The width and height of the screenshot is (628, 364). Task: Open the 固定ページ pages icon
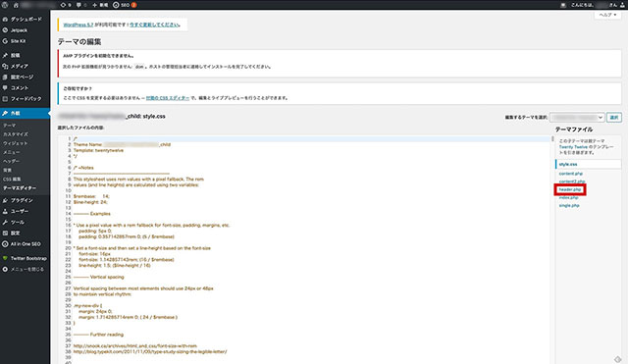(x=5, y=77)
